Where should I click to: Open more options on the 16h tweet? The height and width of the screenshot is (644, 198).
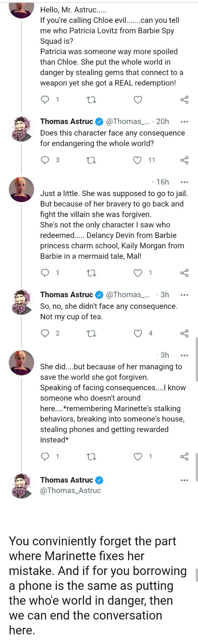tap(184, 182)
